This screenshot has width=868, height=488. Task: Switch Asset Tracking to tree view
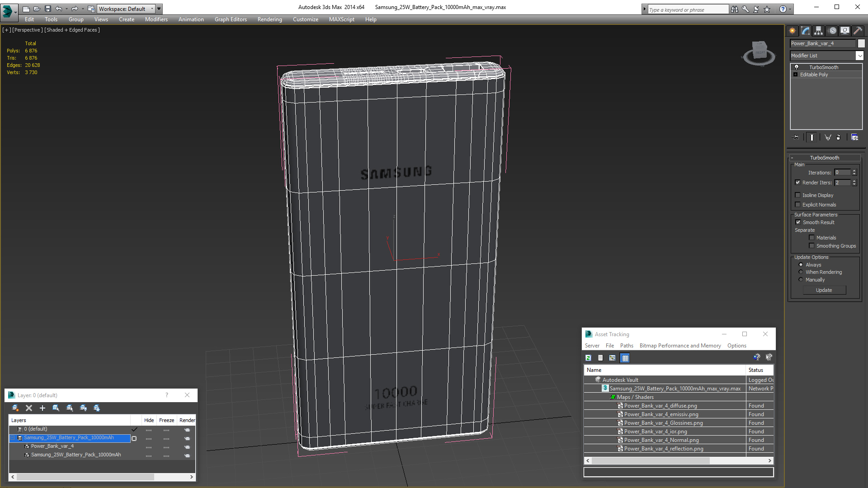pyautogui.click(x=613, y=358)
